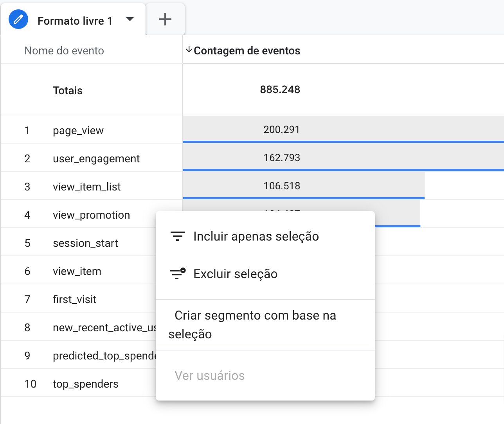This screenshot has height=424, width=504.
Task: Click the user_engagement event name
Action: coord(96,159)
